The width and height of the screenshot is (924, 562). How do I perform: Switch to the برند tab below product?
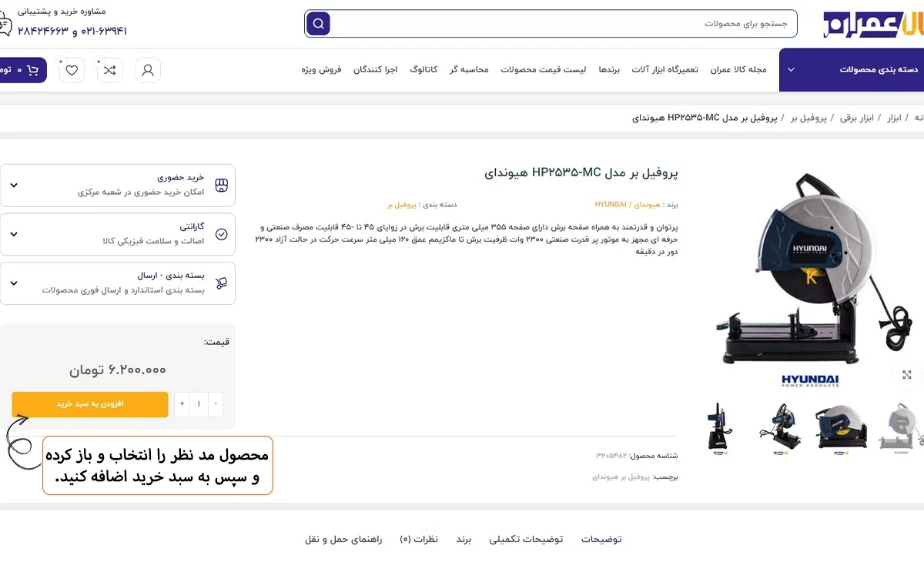(x=464, y=539)
